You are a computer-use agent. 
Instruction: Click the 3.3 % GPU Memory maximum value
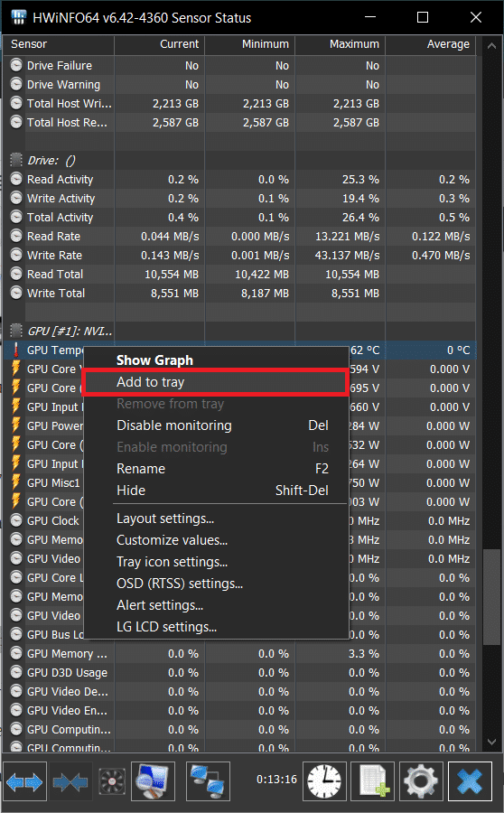[x=364, y=654]
